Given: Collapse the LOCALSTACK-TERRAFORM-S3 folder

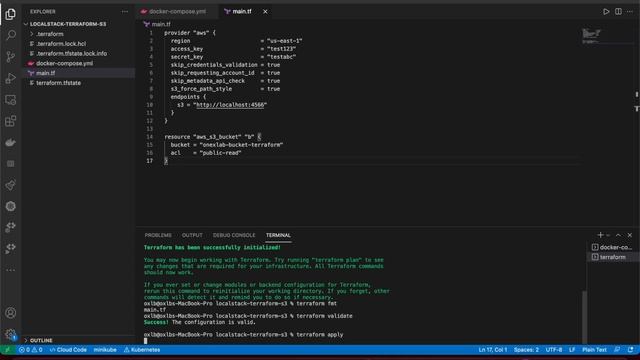Looking at the screenshot, I should pyautogui.click(x=67, y=24).
